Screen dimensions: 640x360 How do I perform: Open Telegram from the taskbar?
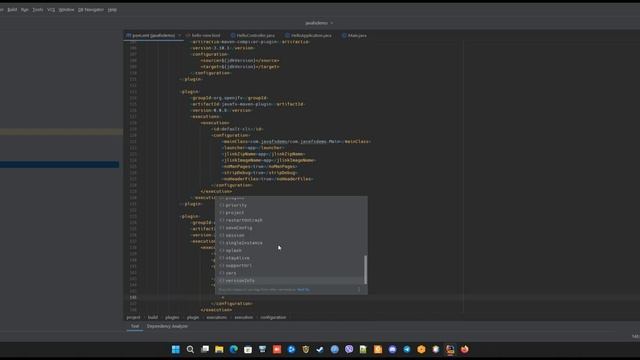click(407, 349)
